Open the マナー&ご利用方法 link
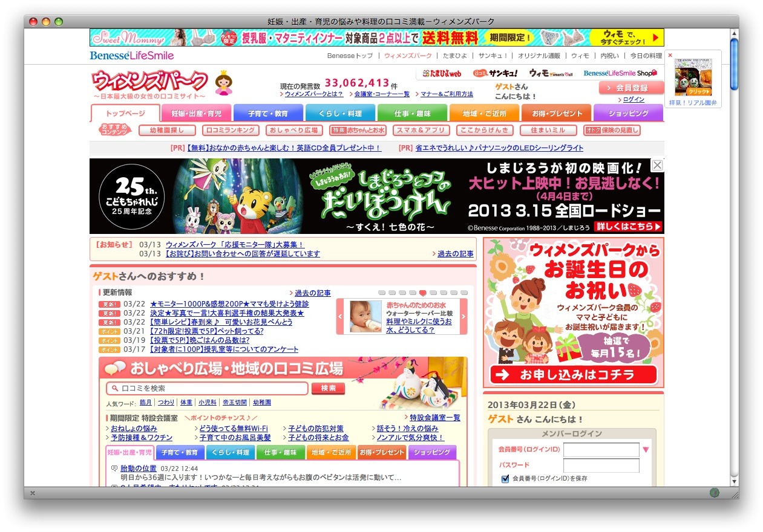Screen dimensions: 763x532 click(x=447, y=94)
